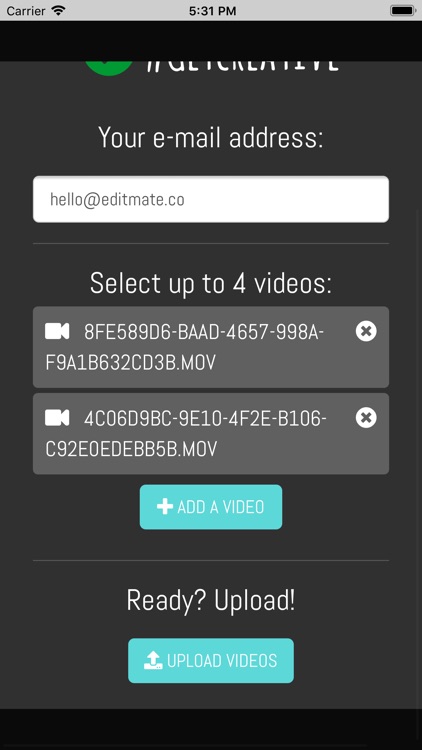This screenshot has height=750, width=422.
Task: Focus the hello@editmate.co email field
Action: [x=211, y=199]
